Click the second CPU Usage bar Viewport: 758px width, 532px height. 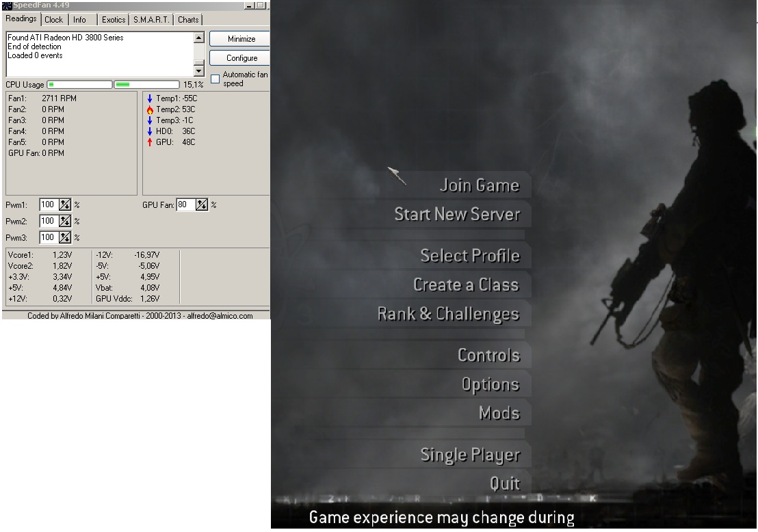pyautogui.click(x=146, y=85)
